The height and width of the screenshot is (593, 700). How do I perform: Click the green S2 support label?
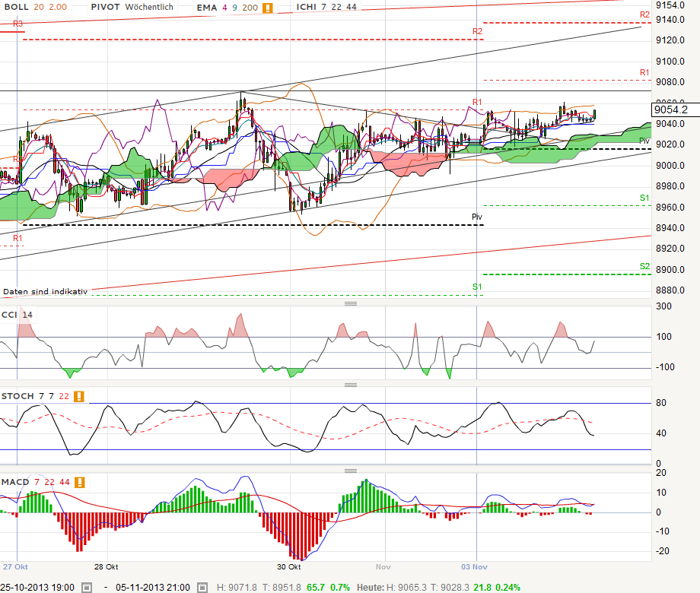(644, 266)
